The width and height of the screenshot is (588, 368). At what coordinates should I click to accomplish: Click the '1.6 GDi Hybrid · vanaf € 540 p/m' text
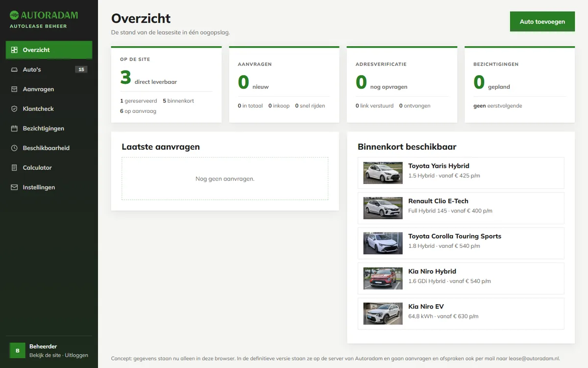tap(450, 282)
